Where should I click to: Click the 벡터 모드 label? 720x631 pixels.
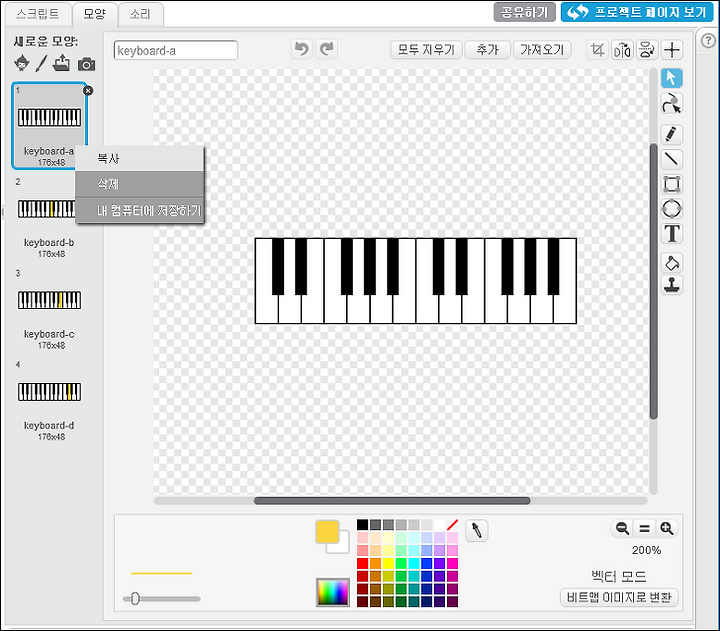[x=619, y=576]
